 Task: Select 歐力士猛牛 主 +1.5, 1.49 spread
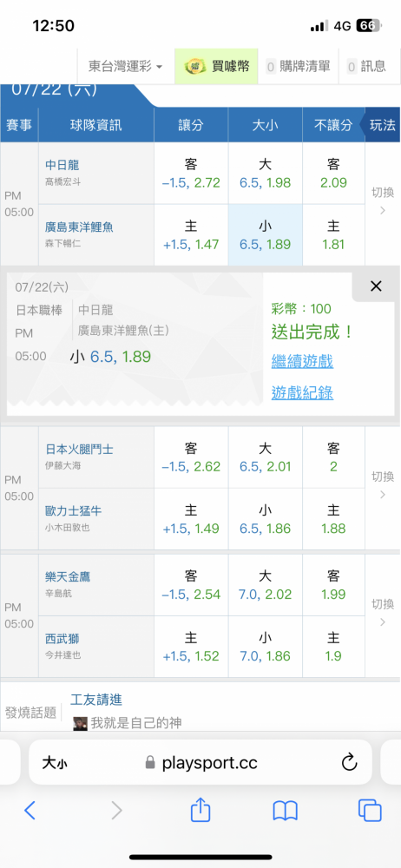pyautogui.click(x=191, y=519)
